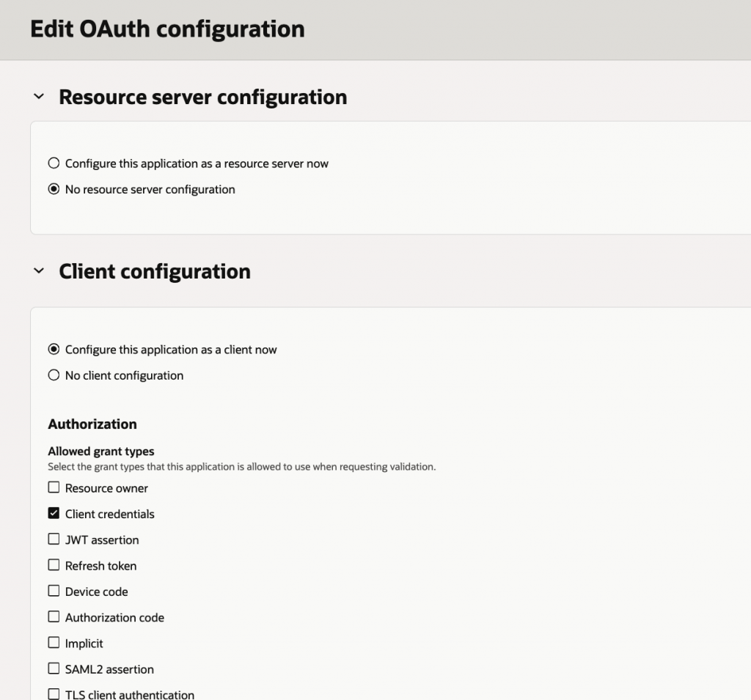
Task: Click the 'Authorization' subsection heading
Action: (92, 424)
